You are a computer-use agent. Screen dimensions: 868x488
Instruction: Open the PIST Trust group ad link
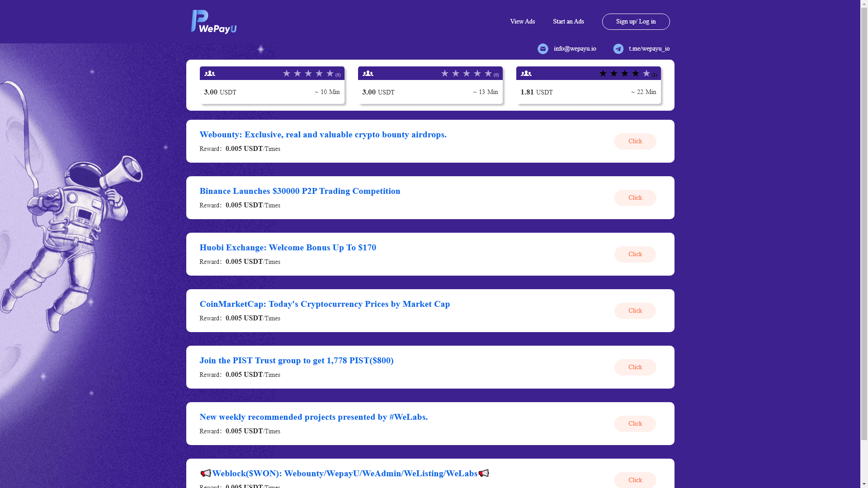296,361
